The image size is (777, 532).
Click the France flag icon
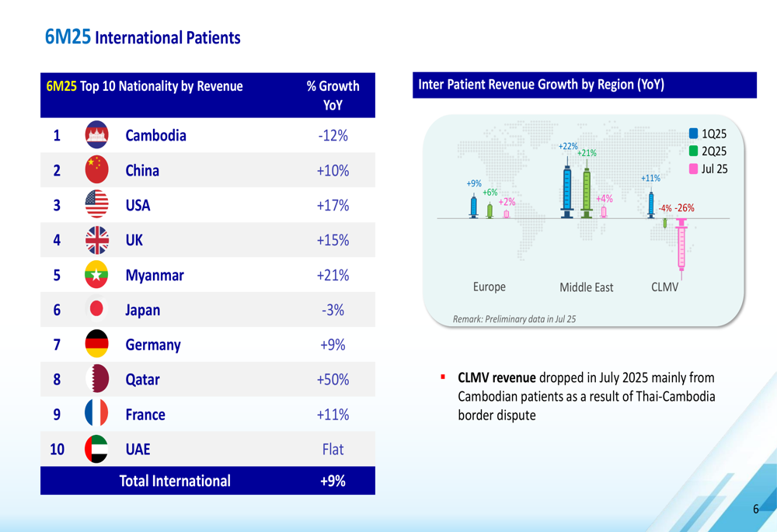click(96, 413)
